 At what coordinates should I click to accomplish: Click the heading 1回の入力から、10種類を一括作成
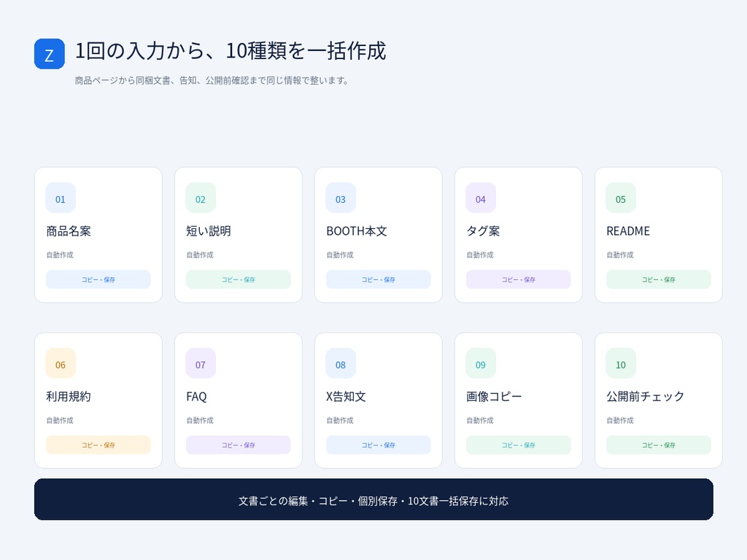pos(231,51)
